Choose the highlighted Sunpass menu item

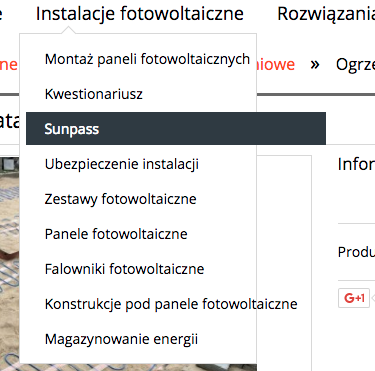[176, 129]
